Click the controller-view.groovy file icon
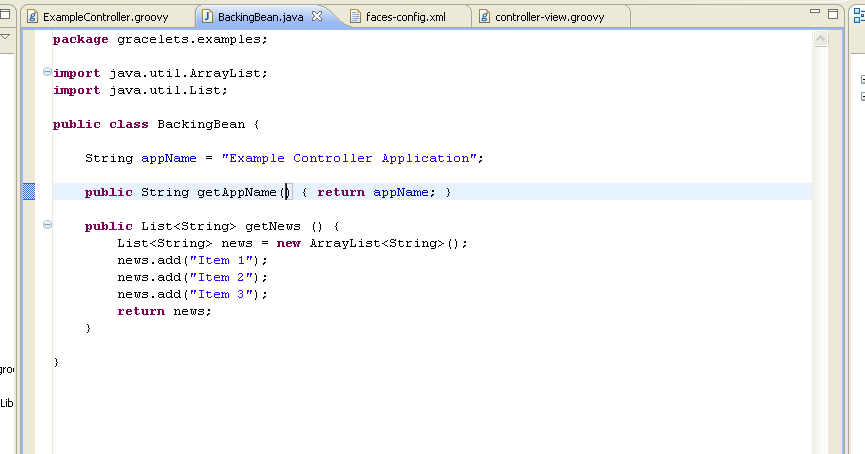This screenshot has width=865, height=454. pyautogui.click(x=485, y=17)
